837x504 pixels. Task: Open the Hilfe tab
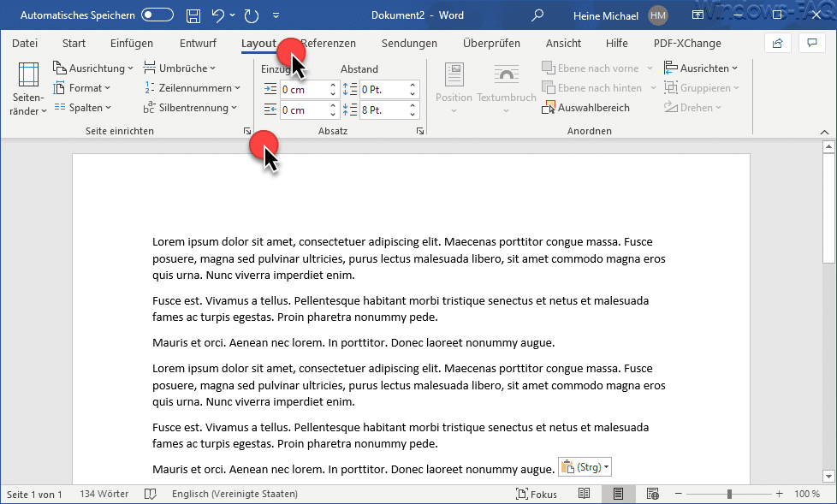616,44
